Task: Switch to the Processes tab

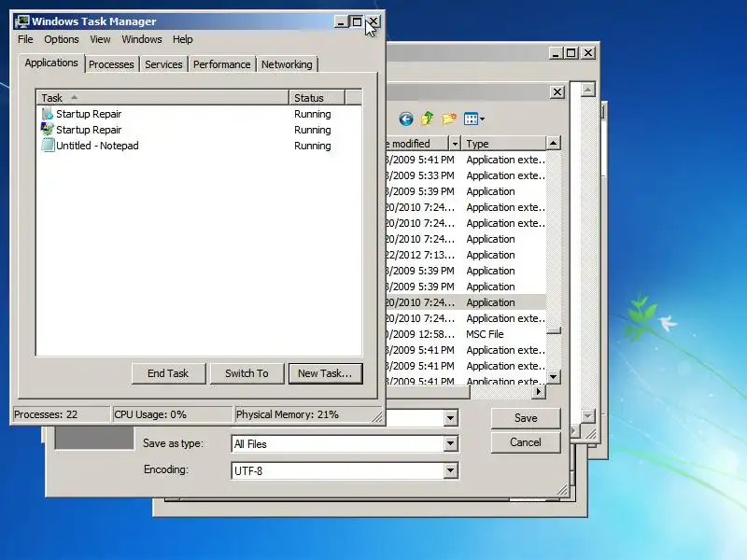Action: point(111,64)
